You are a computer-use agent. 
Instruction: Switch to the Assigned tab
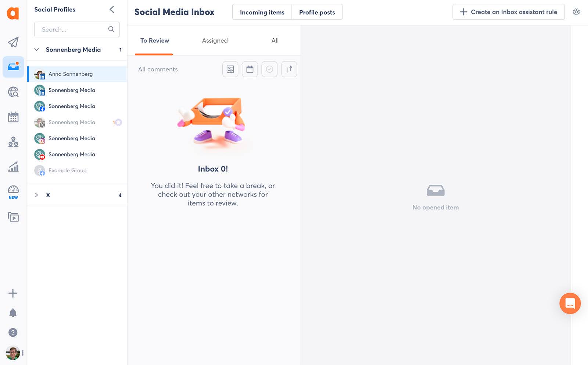click(215, 40)
